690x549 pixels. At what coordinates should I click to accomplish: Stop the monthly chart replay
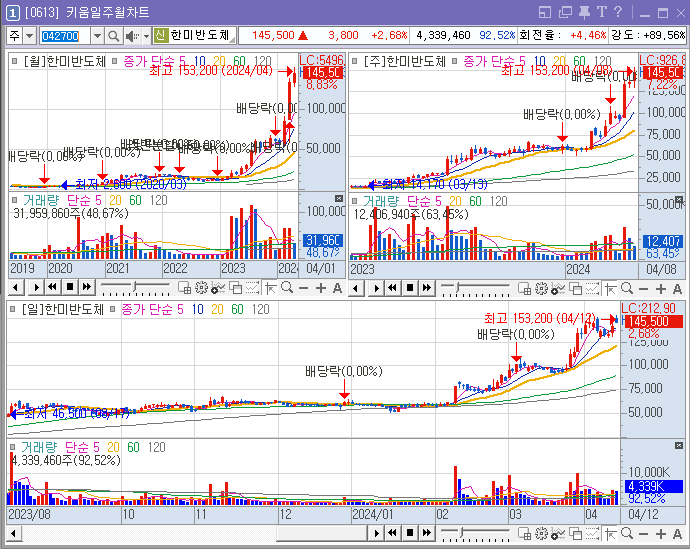(70, 288)
